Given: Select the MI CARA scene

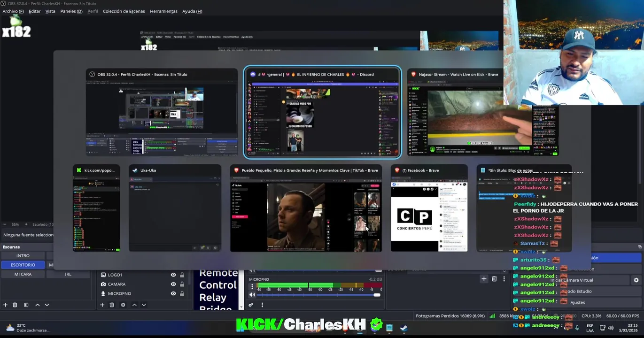Looking at the screenshot, I should 23,274.
